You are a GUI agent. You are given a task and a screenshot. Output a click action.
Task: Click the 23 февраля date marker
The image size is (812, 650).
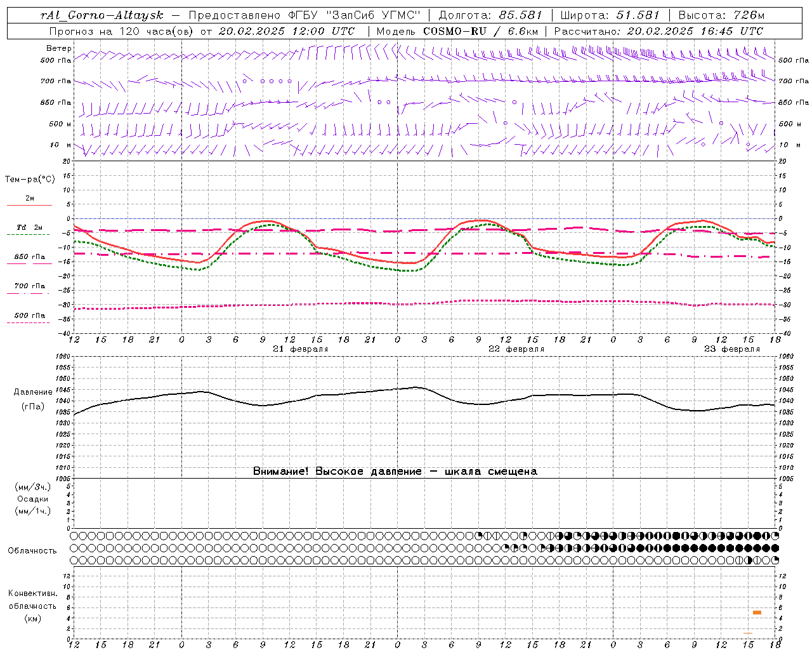[732, 349]
